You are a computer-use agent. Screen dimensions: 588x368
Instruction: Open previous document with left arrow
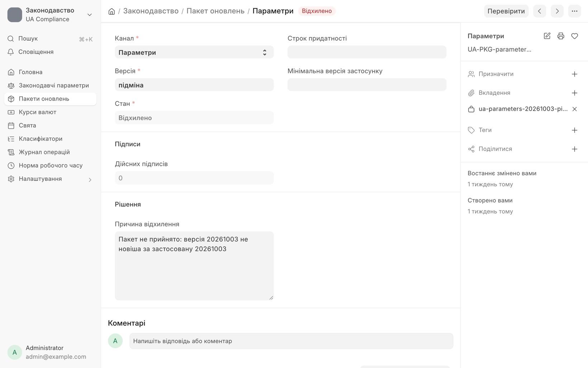(540, 11)
